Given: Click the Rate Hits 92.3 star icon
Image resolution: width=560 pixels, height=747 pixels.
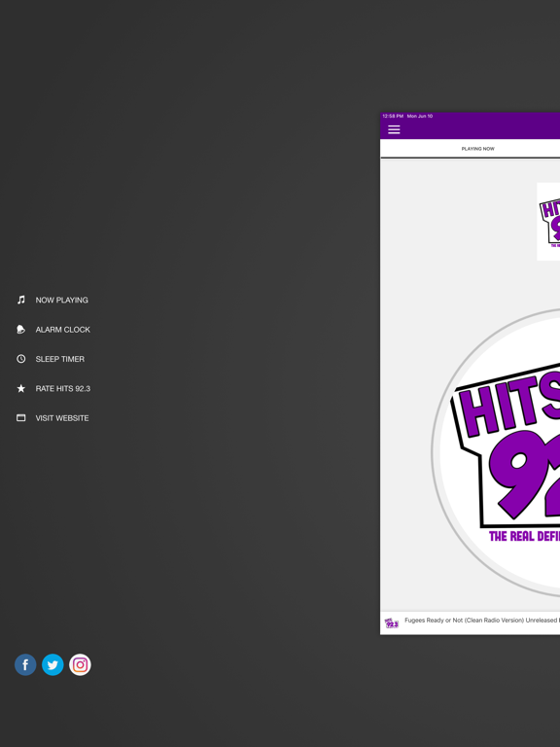Looking at the screenshot, I should (x=21, y=388).
